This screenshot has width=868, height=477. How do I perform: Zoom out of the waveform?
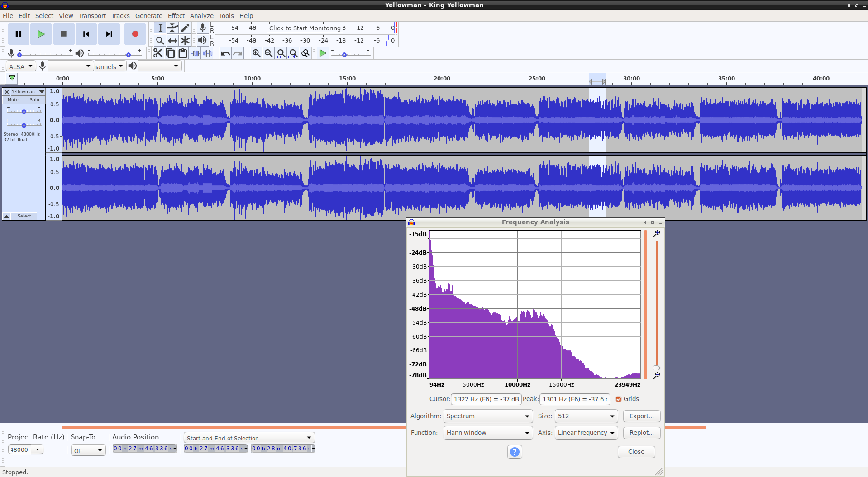[268, 53]
